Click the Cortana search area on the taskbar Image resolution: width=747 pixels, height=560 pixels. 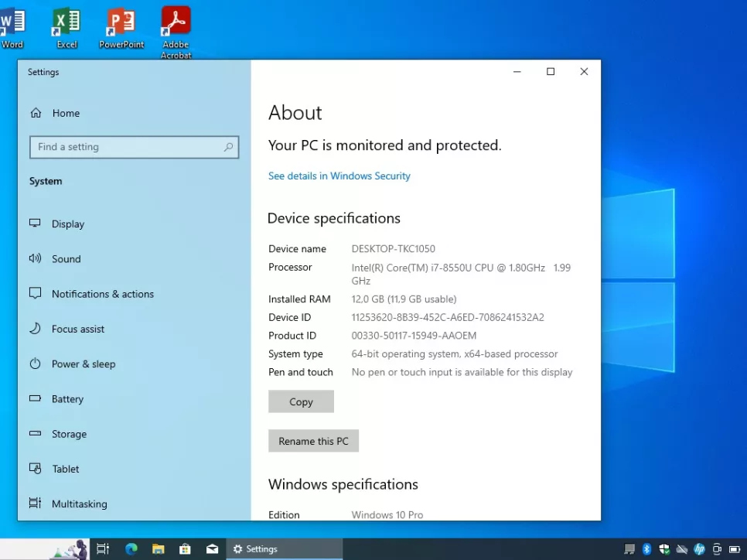(45, 549)
